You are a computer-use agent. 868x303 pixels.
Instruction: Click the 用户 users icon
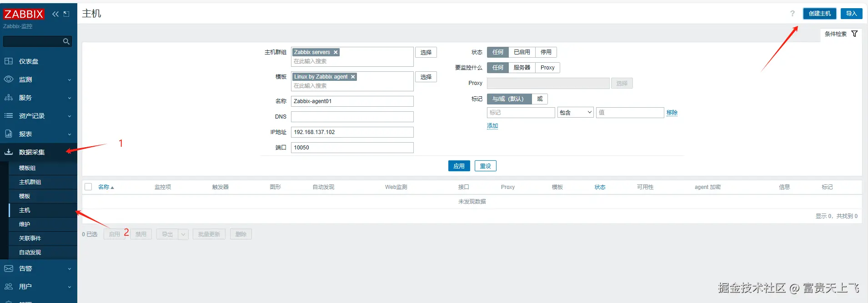point(9,287)
